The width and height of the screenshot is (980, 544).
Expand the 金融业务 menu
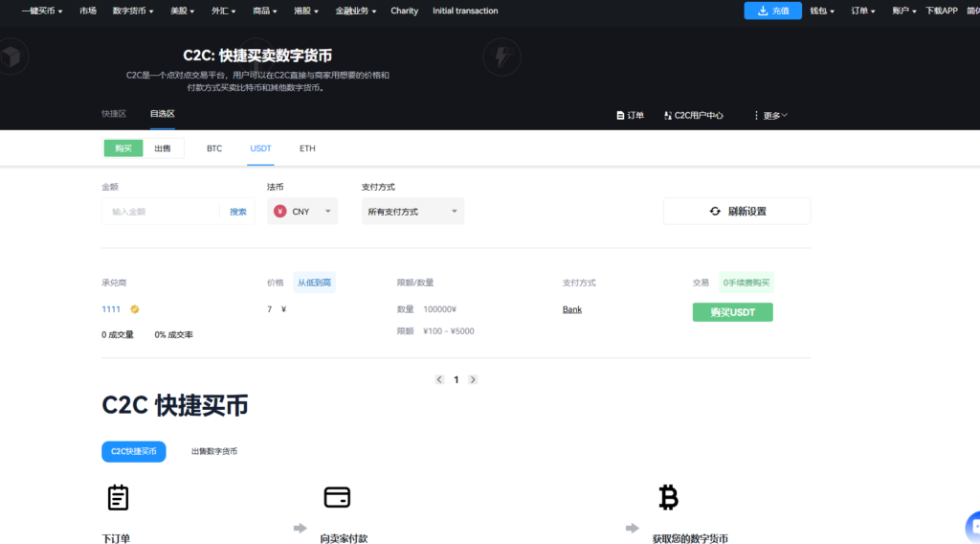[x=356, y=11]
